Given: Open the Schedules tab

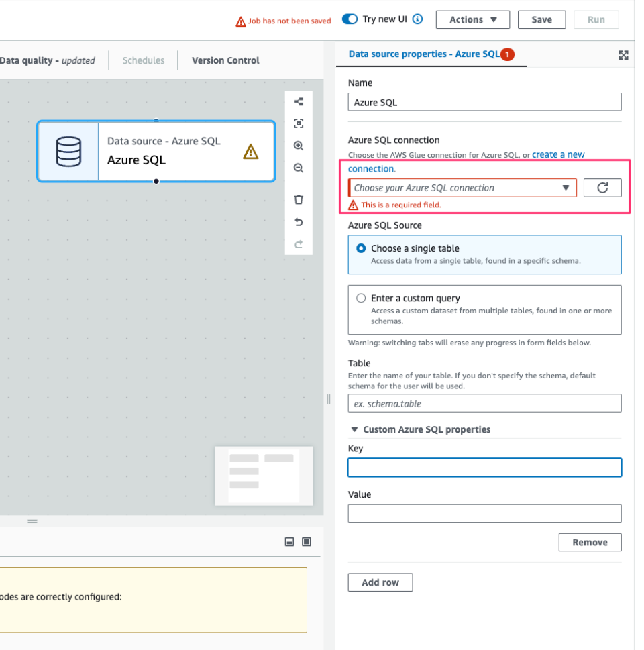Looking at the screenshot, I should pyautogui.click(x=143, y=60).
